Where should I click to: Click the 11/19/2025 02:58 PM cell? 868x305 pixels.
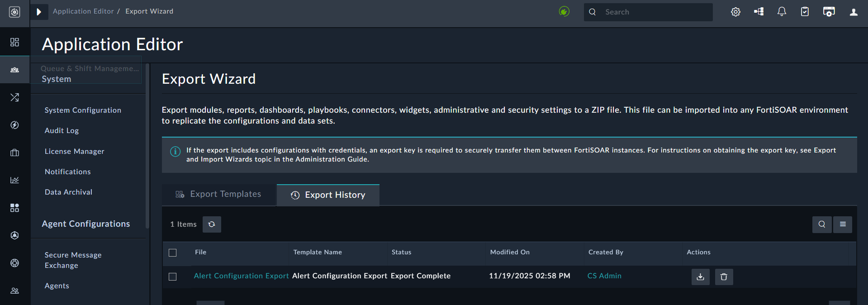click(x=530, y=276)
